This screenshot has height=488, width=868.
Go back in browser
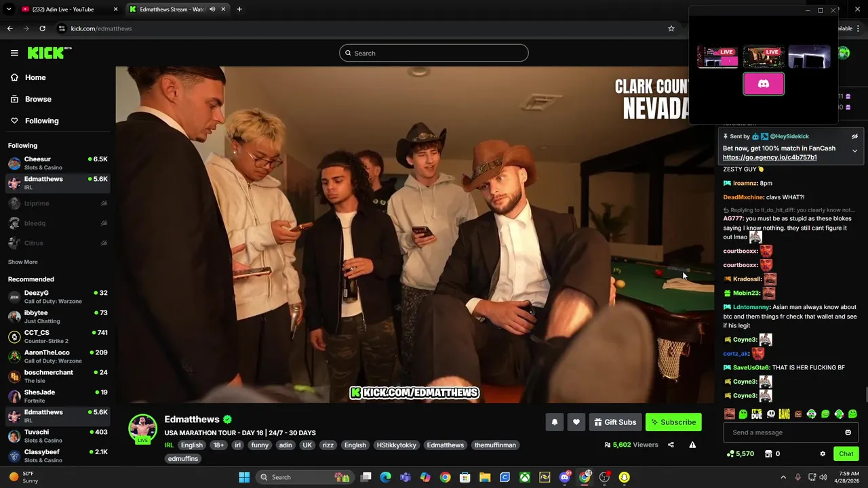click(x=9, y=28)
